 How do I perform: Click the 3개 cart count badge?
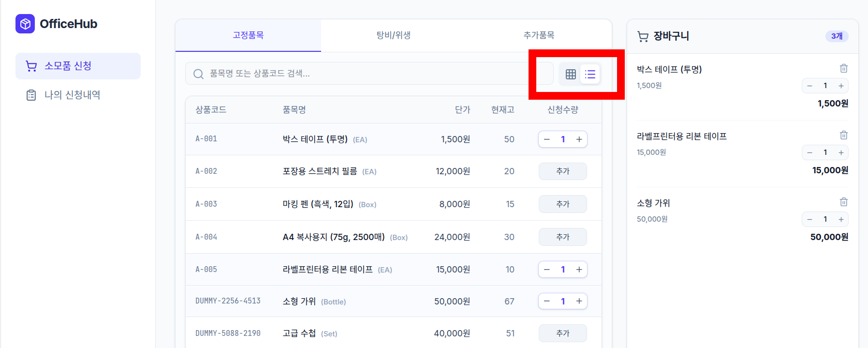point(837,36)
